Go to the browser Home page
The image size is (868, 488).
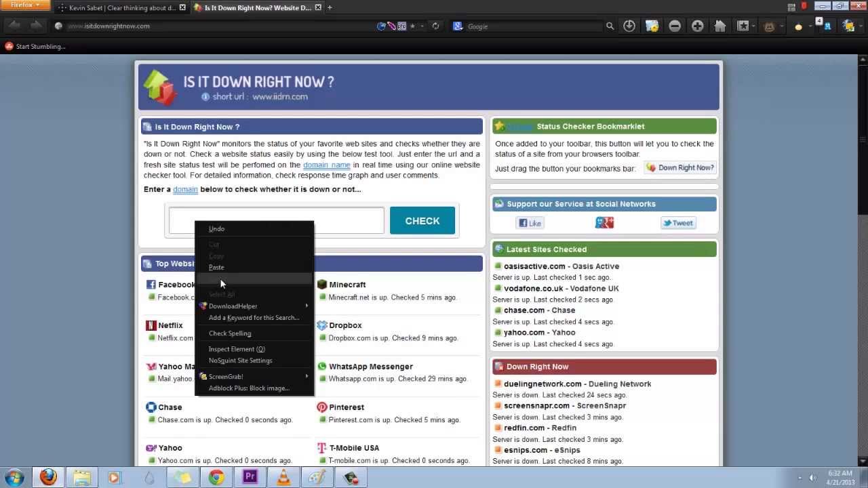720,26
